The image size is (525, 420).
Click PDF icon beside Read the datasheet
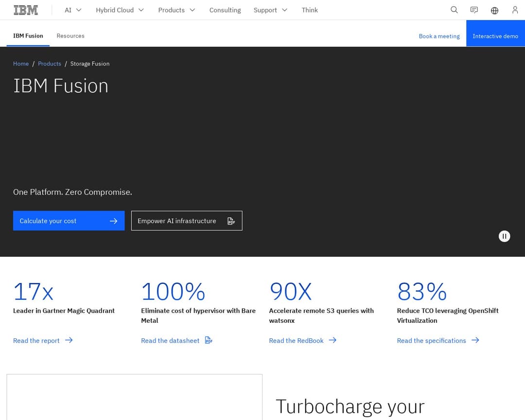coord(209,340)
